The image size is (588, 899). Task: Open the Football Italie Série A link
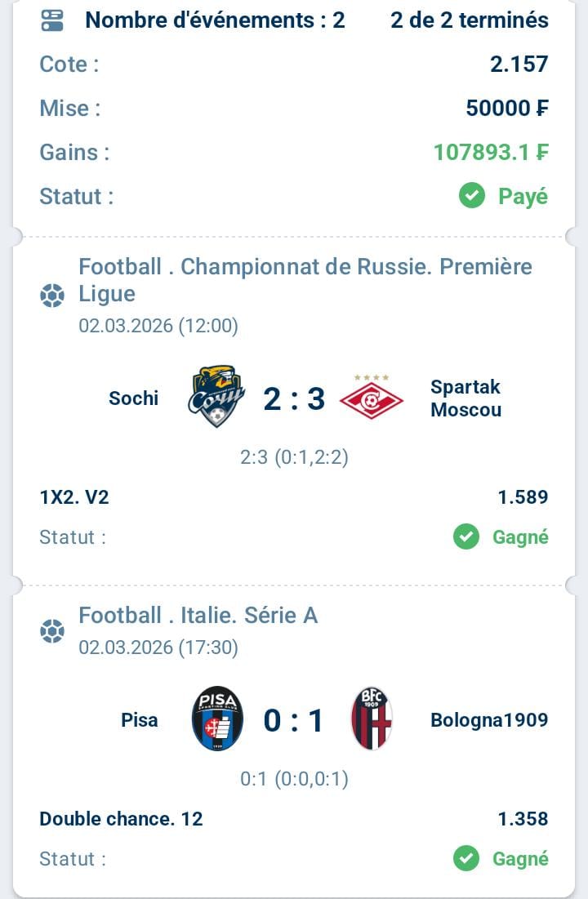click(x=198, y=616)
